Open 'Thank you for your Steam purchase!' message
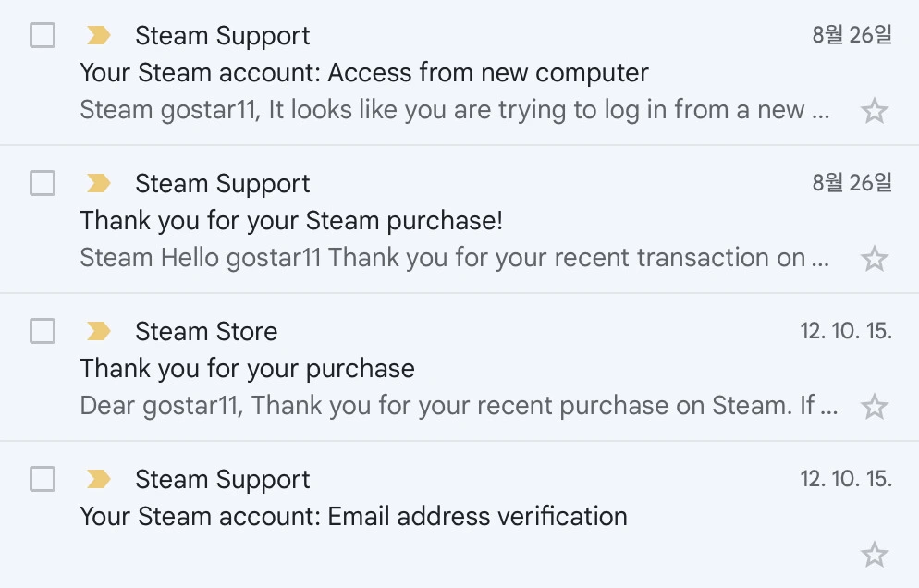This screenshot has width=919, height=588. pyautogui.click(x=291, y=221)
